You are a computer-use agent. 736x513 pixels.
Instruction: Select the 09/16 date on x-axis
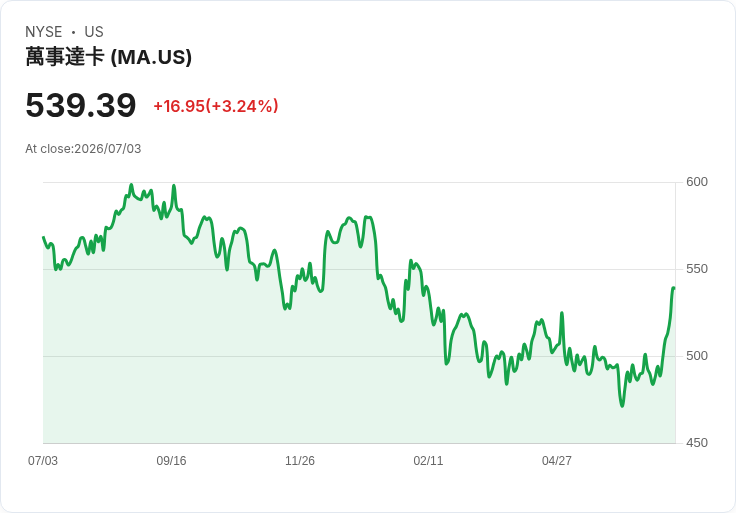click(171, 460)
